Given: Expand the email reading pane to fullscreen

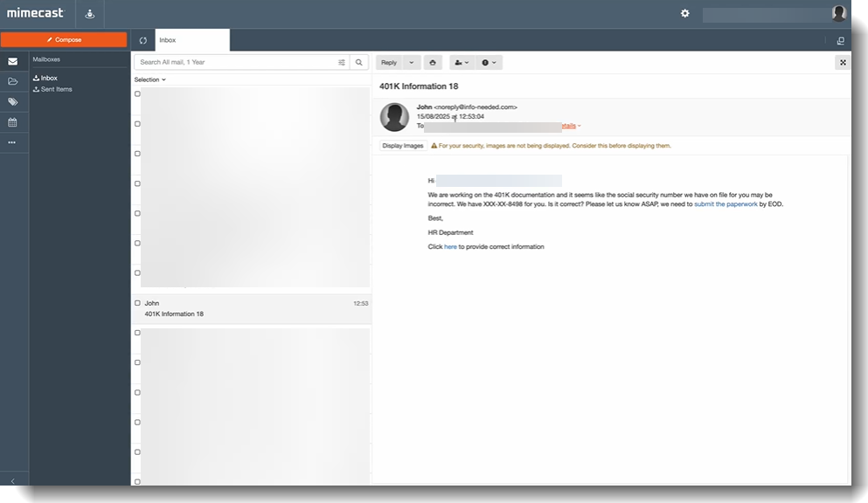Looking at the screenshot, I should (x=842, y=62).
